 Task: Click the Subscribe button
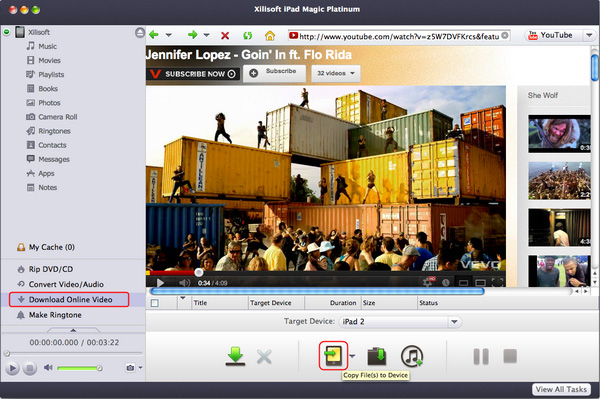274,73
